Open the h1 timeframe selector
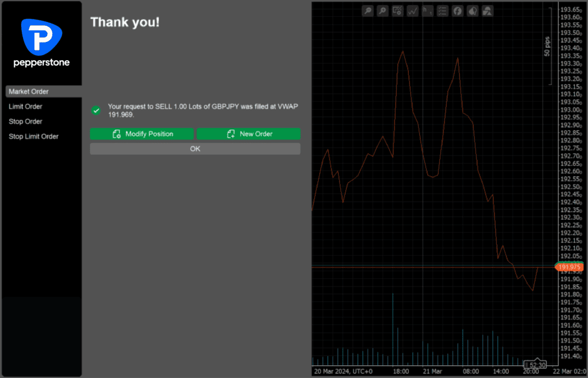 coord(427,11)
